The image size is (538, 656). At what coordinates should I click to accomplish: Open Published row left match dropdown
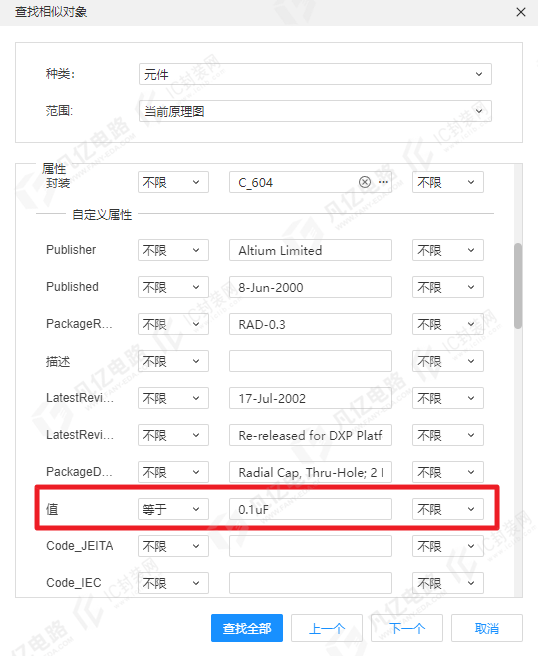coord(173,287)
